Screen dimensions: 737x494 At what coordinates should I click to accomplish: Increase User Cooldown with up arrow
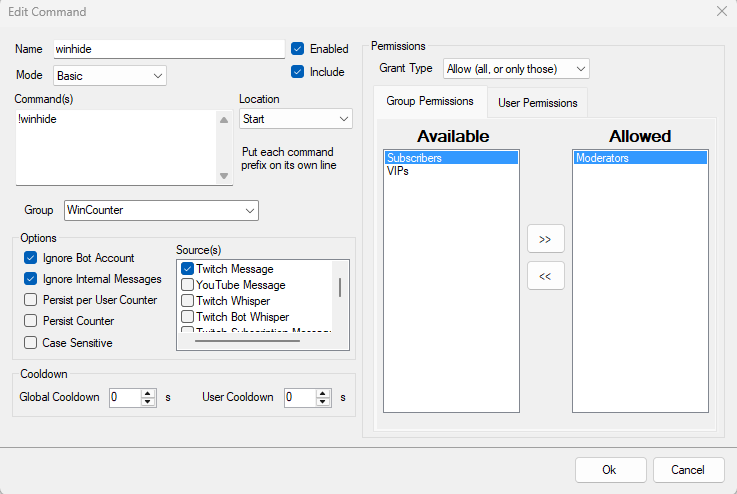323,393
